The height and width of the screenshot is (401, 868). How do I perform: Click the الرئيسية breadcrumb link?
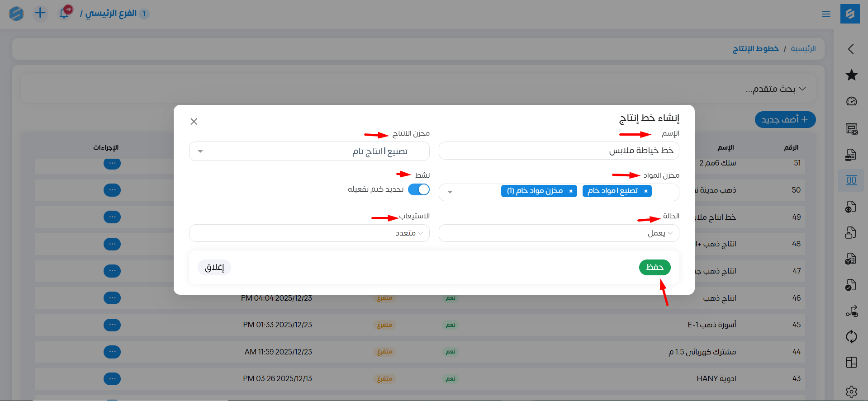pyautogui.click(x=803, y=49)
